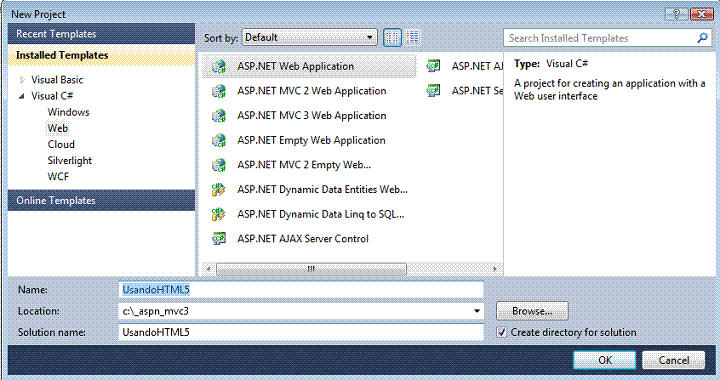Choose the ASP.NET Dynamic Data Entities icon
The image size is (720, 380).
pyautogui.click(x=219, y=190)
